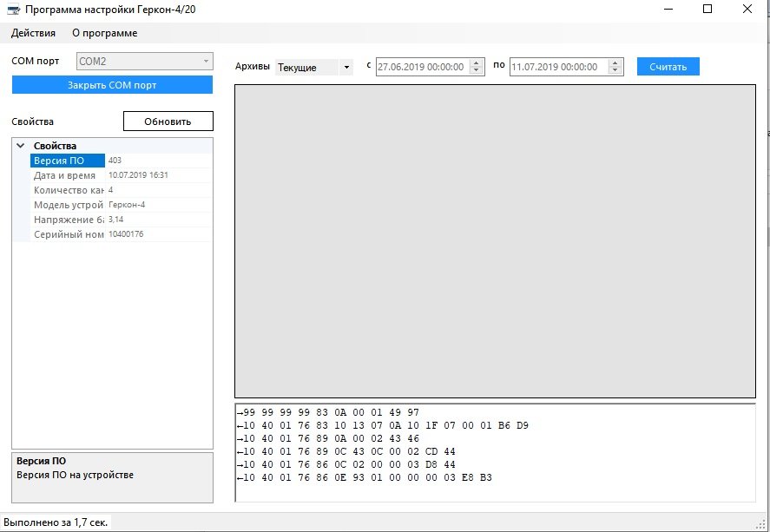This screenshot has width=770, height=532.
Task: Collapse the Свойства property group
Action: (21, 146)
